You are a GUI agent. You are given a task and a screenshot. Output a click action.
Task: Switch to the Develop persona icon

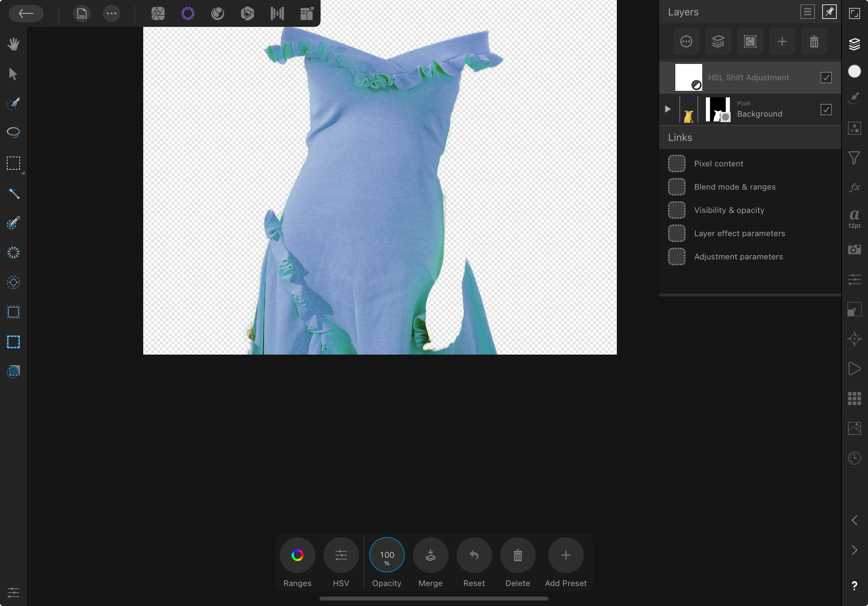[x=247, y=13]
